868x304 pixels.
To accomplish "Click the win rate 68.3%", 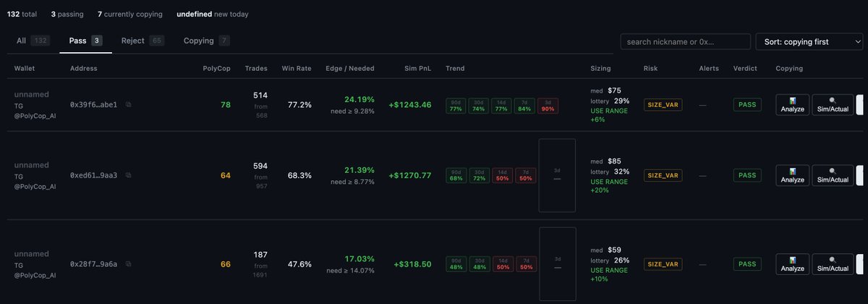I will point(299,175).
